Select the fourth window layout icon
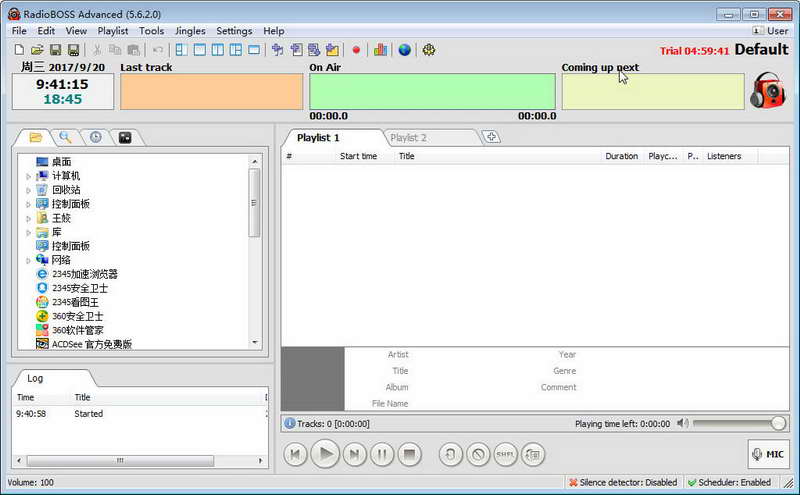The height and width of the screenshot is (495, 800). [x=236, y=50]
